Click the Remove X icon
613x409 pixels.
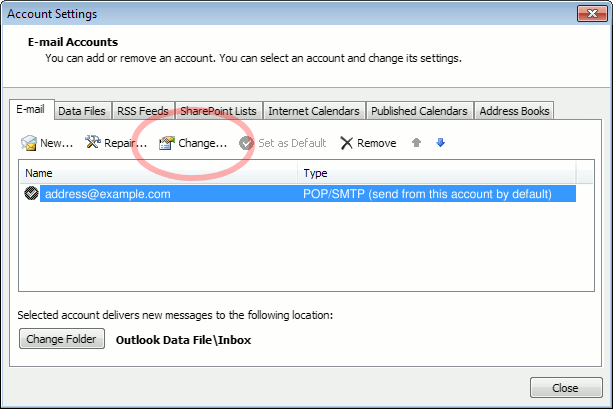pyautogui.click(x=347, y=143)
